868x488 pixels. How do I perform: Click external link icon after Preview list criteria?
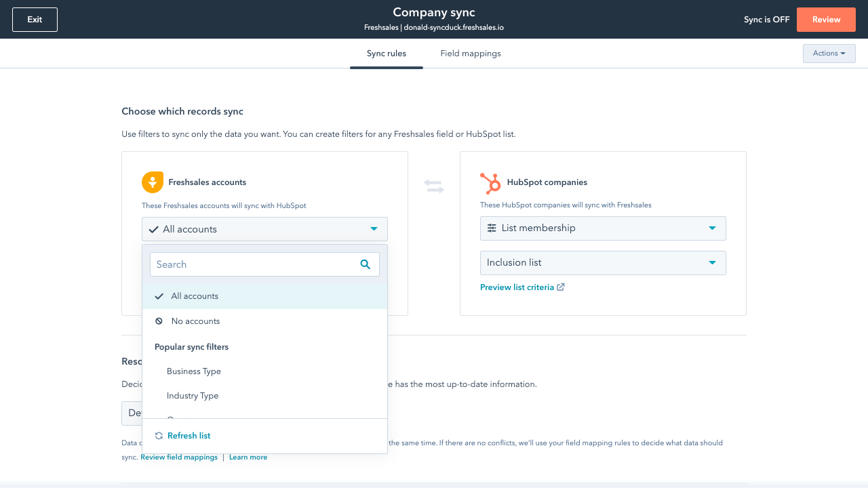pyautogui.click(x=561, y=287)
